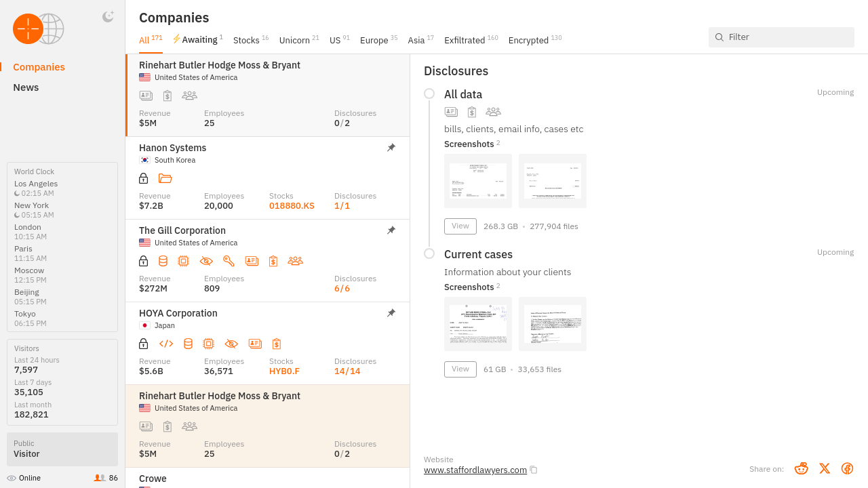Toggle the All data timeline circle
Screen dimensions: 868x488
429,94
